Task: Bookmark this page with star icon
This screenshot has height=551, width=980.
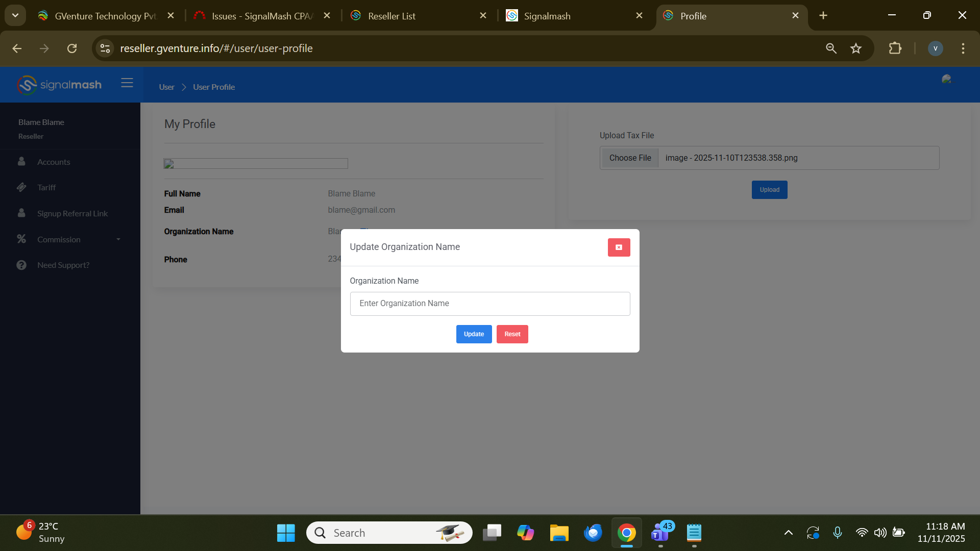Action: pos(856,48)
